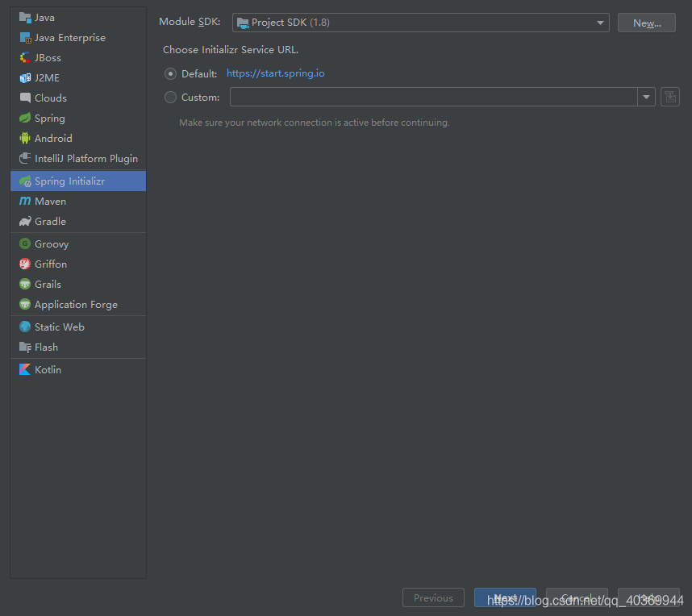Select the Grails label in list
Screen dimensions: 692x616
point(48,284)
